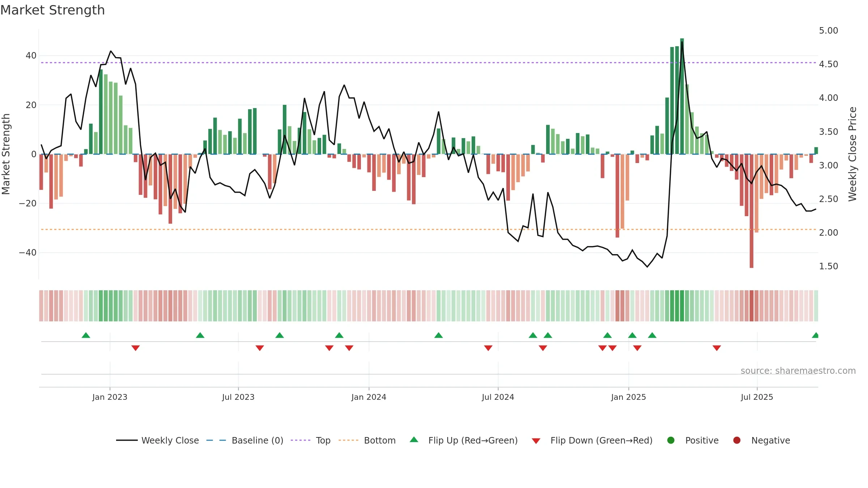Click the deepest red bar near Jul 2025
868x488 pixels.
tap(752, 211)
